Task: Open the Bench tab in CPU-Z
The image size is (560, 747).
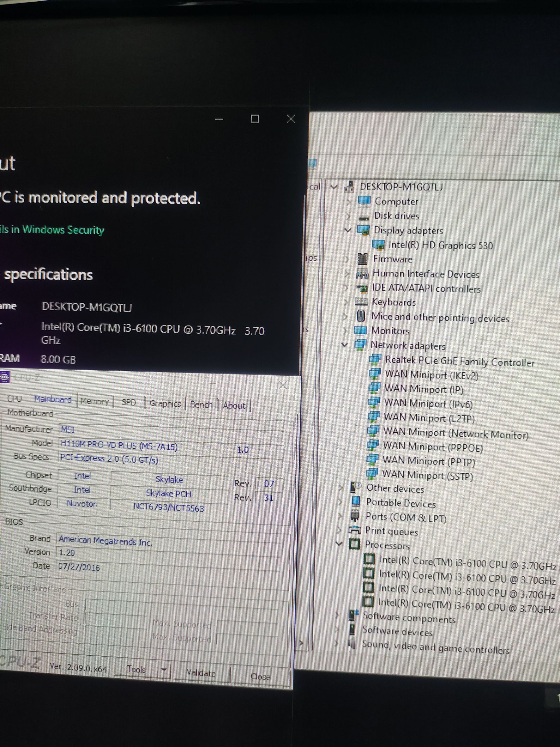Action: [201, 404]
